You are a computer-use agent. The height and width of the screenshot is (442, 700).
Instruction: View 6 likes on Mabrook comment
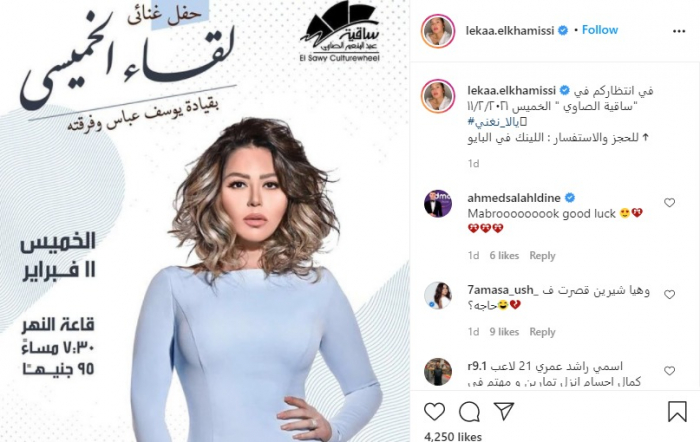coord(504,255)
